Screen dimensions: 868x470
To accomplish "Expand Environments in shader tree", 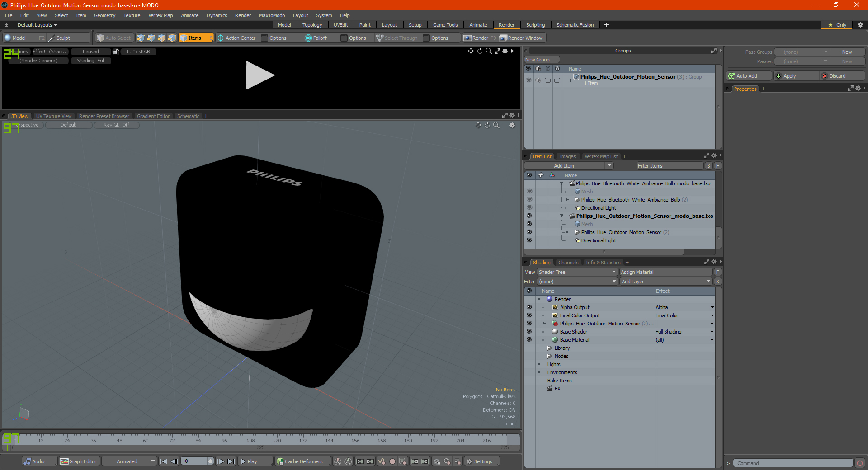I will point(539,372).
